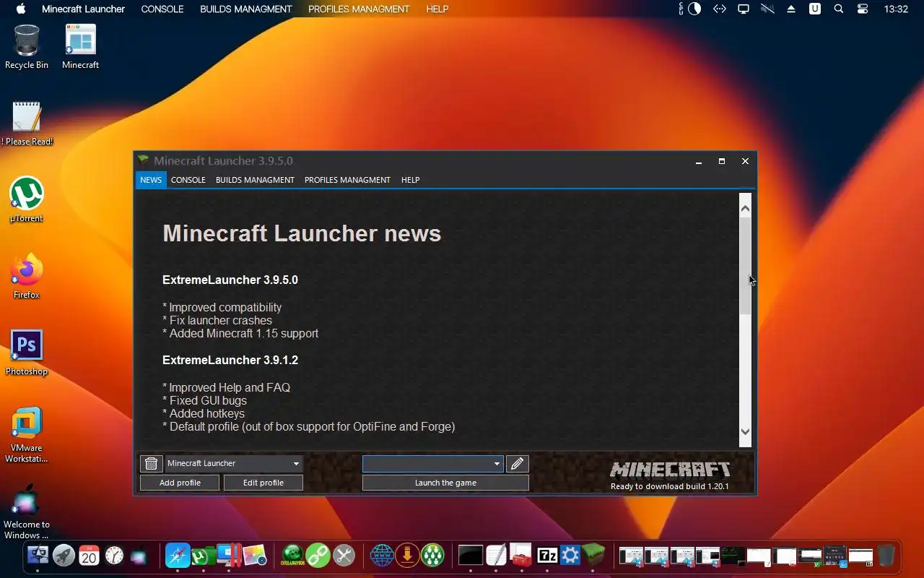Screen dimensions: 924x578
Task: Open the HELP tab in the launcher window
Action: pos(410,180)
